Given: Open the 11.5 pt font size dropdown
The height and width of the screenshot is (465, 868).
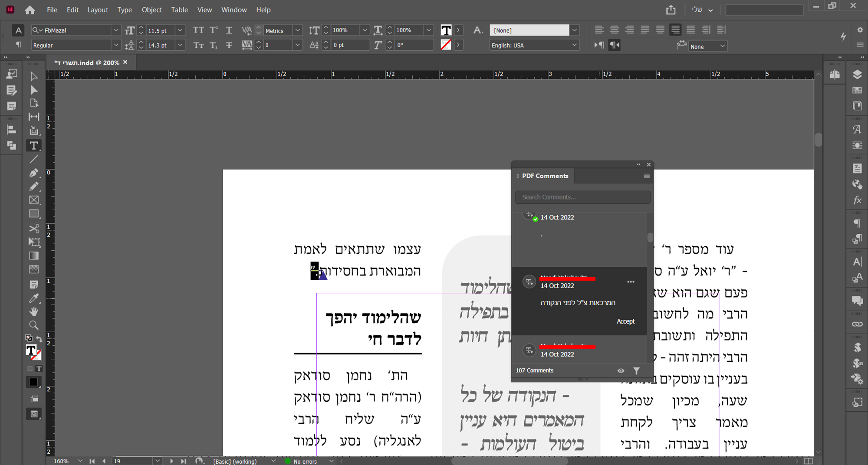Looking at the screenshot, I should click(180, 30).
